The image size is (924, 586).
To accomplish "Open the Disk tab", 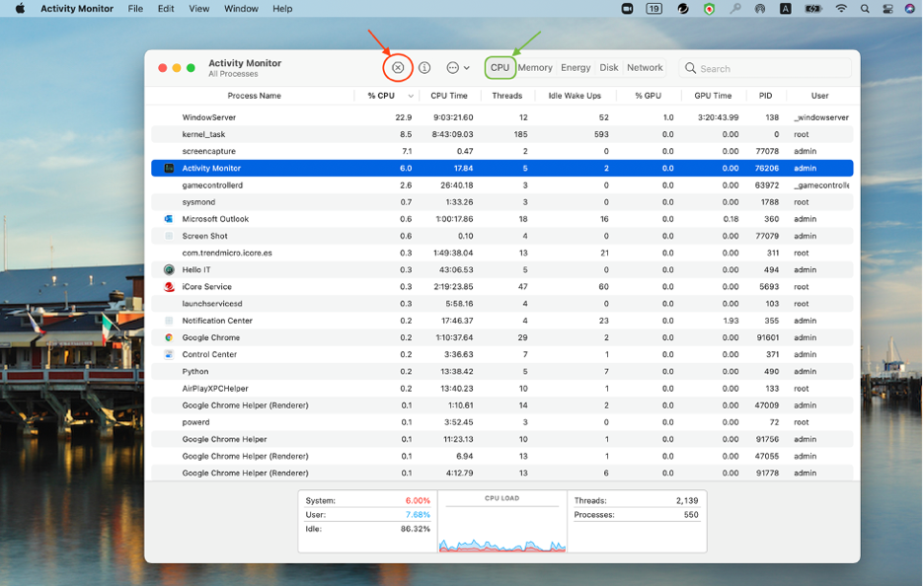I will coord(609,68).
